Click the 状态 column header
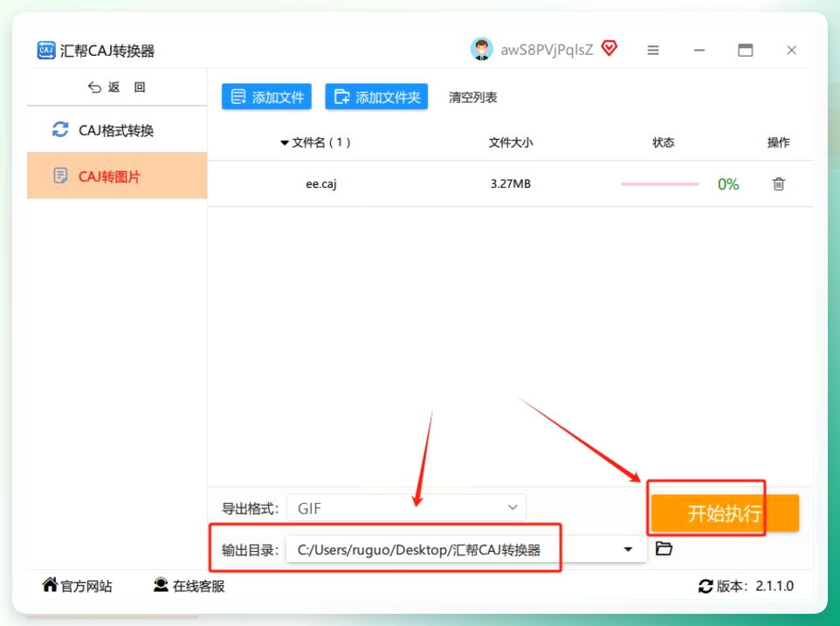This screenshot has width=840, height=626. 664,142
